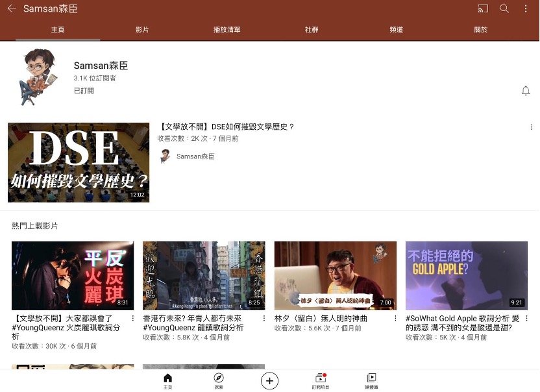Switch to the 影片 tab
This screenshot has height=392, width=540.
142,30
